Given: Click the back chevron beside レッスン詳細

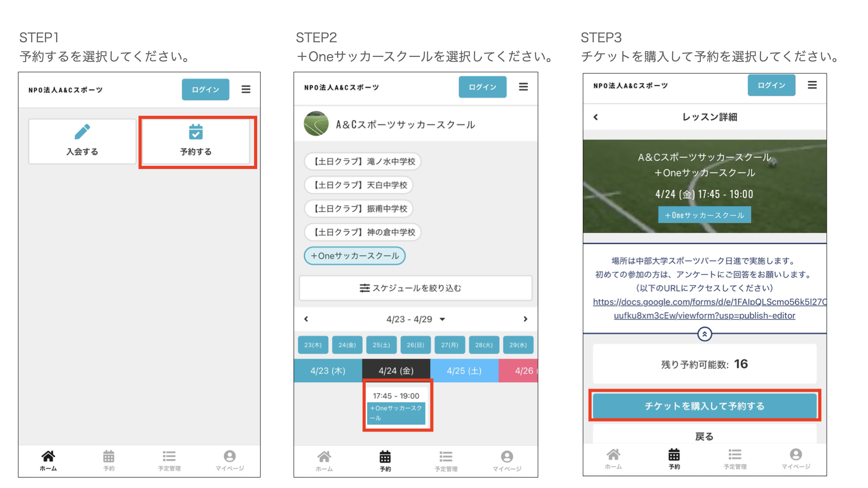Looking at the screenshot, I should (596, 117).
